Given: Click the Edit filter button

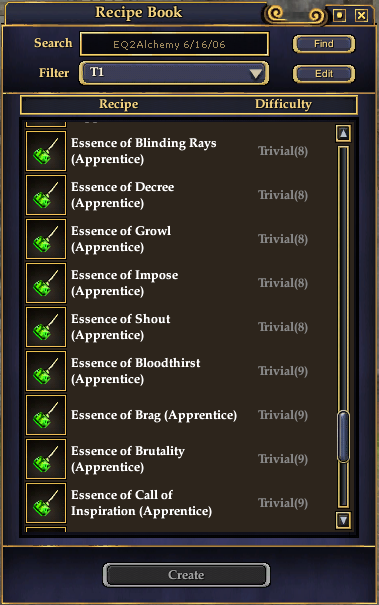Looking at the screenshot, I should tap(323, 74).
